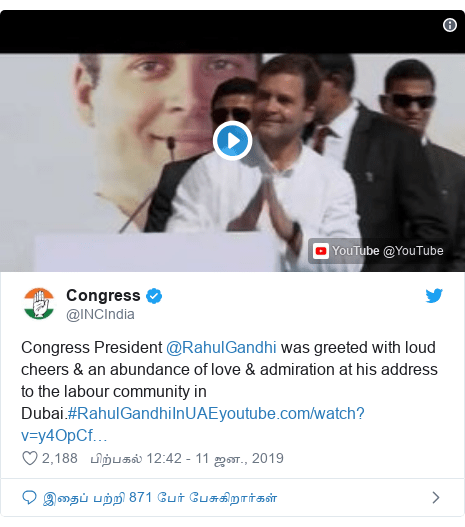Viewport: 465px width, 527px height.
Task: Click the 2,188 likes count
Action: coord(59,458)
